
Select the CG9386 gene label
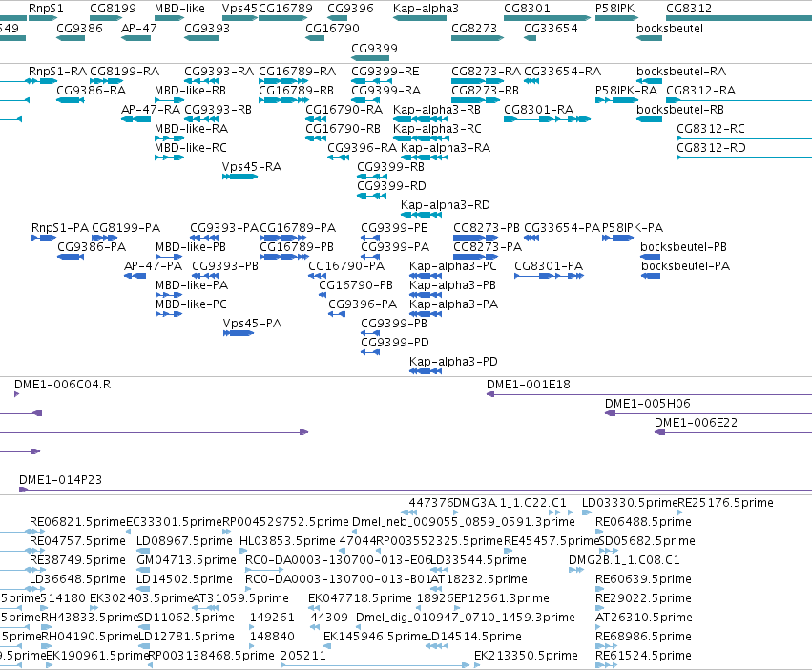(79, 28)
